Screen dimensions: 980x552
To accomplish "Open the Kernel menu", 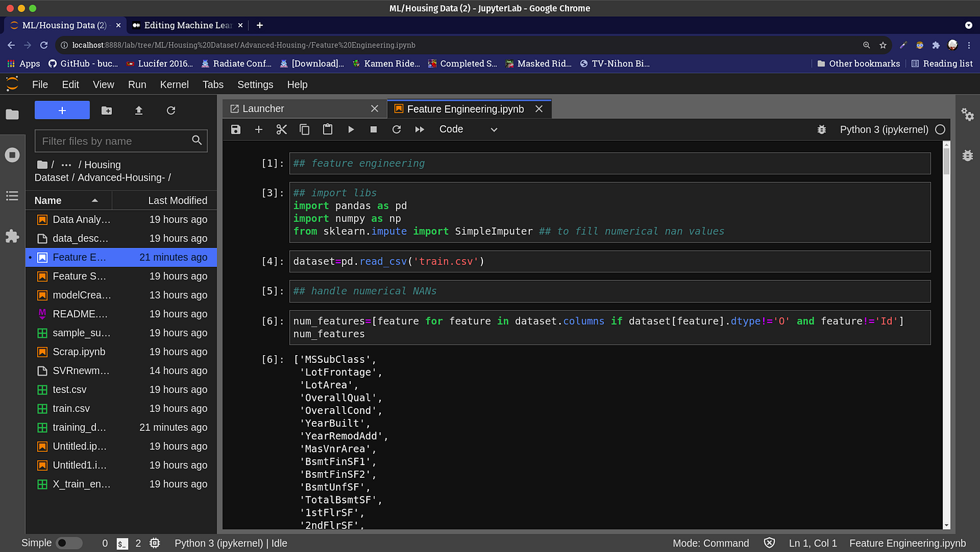I will (x=174, y=84).
